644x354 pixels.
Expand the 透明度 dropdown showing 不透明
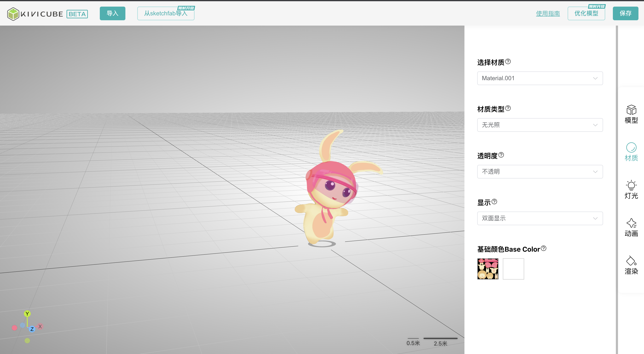[x=540, y=172]
